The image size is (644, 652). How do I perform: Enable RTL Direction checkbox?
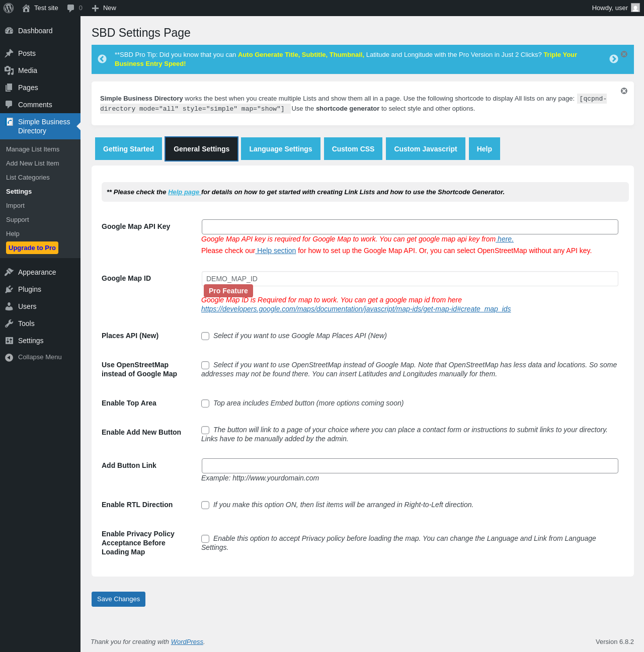point(205,505)
